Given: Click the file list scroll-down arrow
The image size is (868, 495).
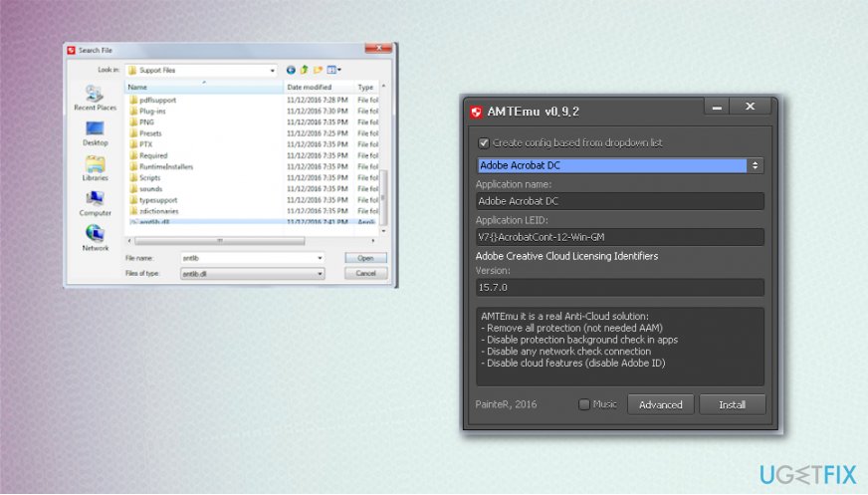Looking at the screenshot, I should 383,231.
